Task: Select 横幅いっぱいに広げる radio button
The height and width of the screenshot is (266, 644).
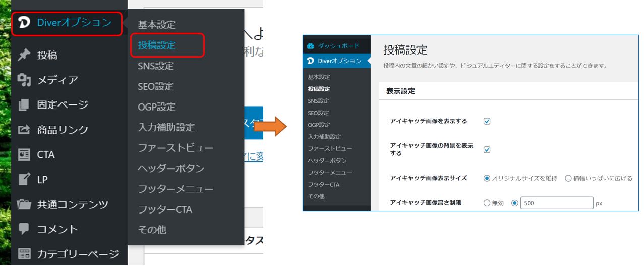Action: coord(568,178)
